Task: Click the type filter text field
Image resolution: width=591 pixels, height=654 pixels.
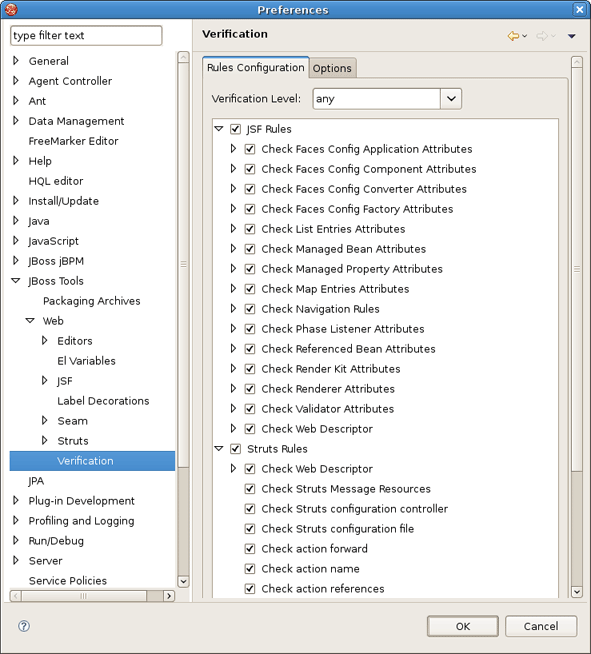Action: [x=86, y=35]
